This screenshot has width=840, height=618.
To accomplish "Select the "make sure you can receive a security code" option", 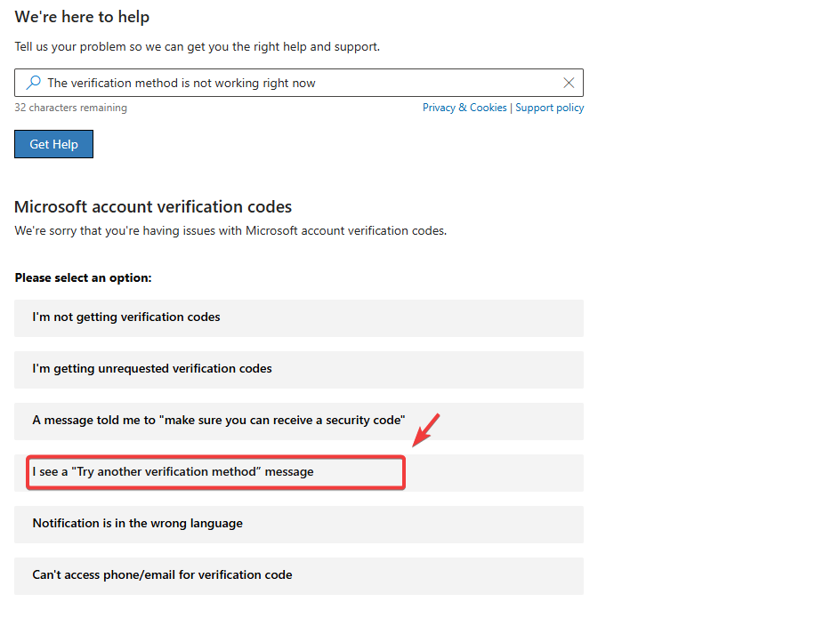I will (299, 421).
